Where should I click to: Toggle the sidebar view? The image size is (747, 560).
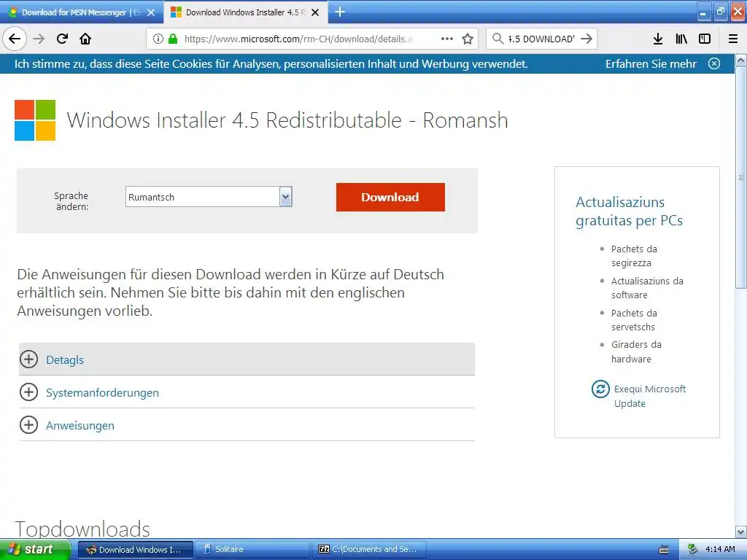click(x=705, y=39)
